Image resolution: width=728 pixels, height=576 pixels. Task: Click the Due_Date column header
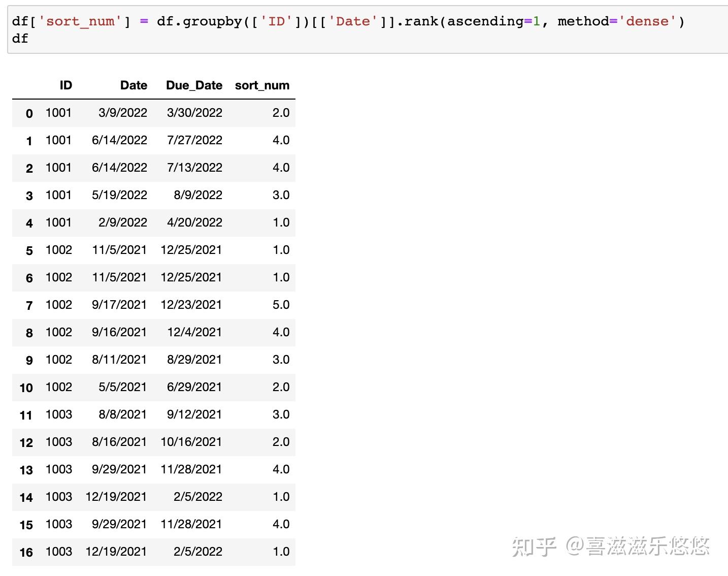(x=194, y=85)
